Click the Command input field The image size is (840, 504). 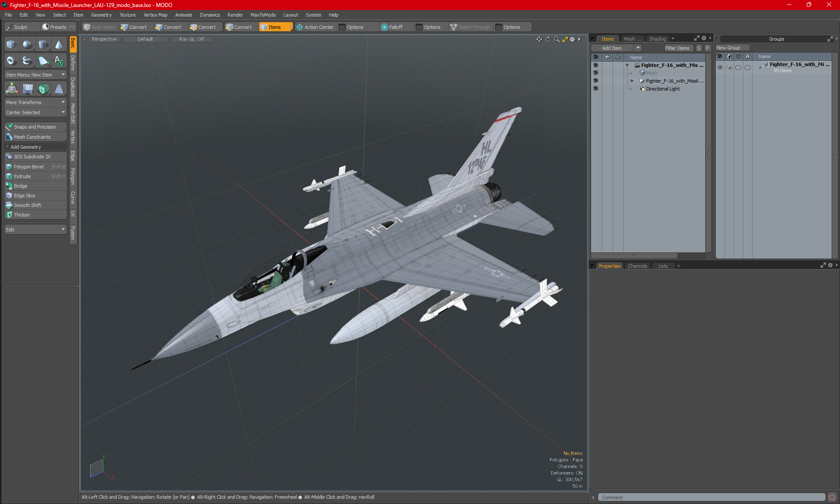pyautogui.click(x=711, y=497)
